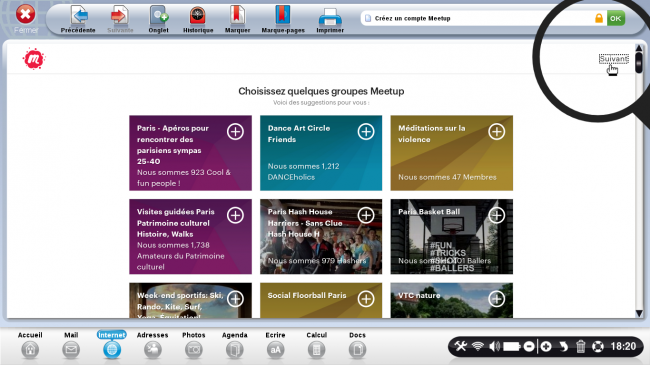Add the Week-end sportifs group
Viewport: 650px width, 365px height.
coord(235,299)
